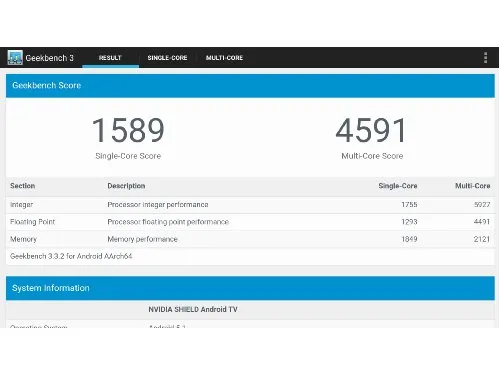
Task: Click Floating Point multi-core value 4491
Action: 482,222
